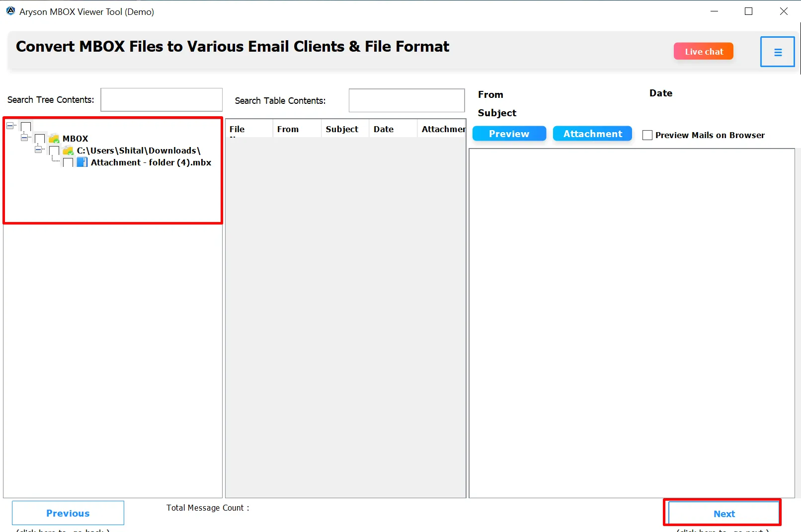
Task: Maximize the MBOX Viewer window
Action: click(x=748, y=11)
